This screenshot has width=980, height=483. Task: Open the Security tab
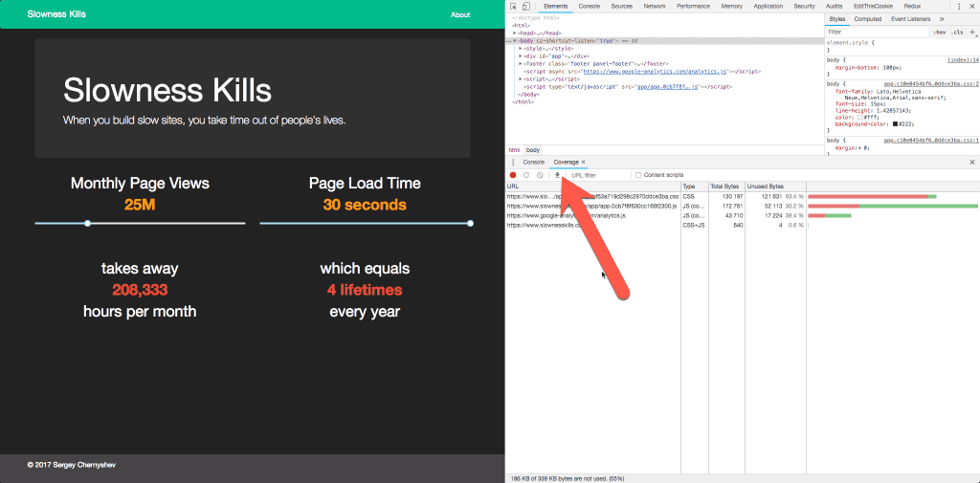click(804, 7)
